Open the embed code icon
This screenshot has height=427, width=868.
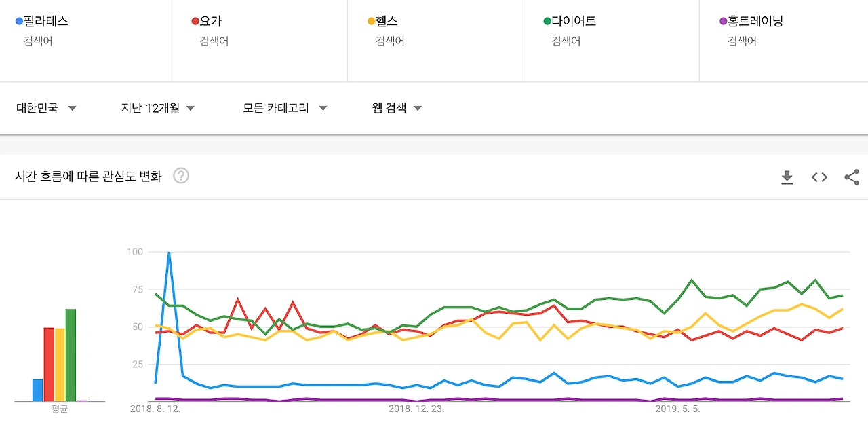(819, 177)
